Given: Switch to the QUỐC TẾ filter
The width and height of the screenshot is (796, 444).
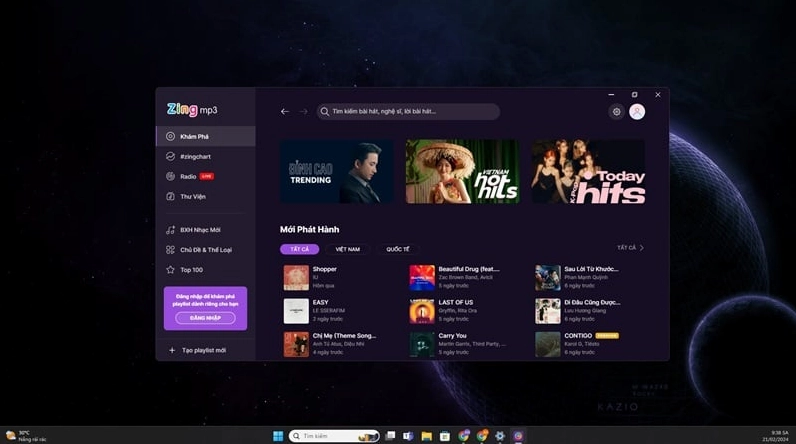Looking at the screenshot, I should point(398,249).
